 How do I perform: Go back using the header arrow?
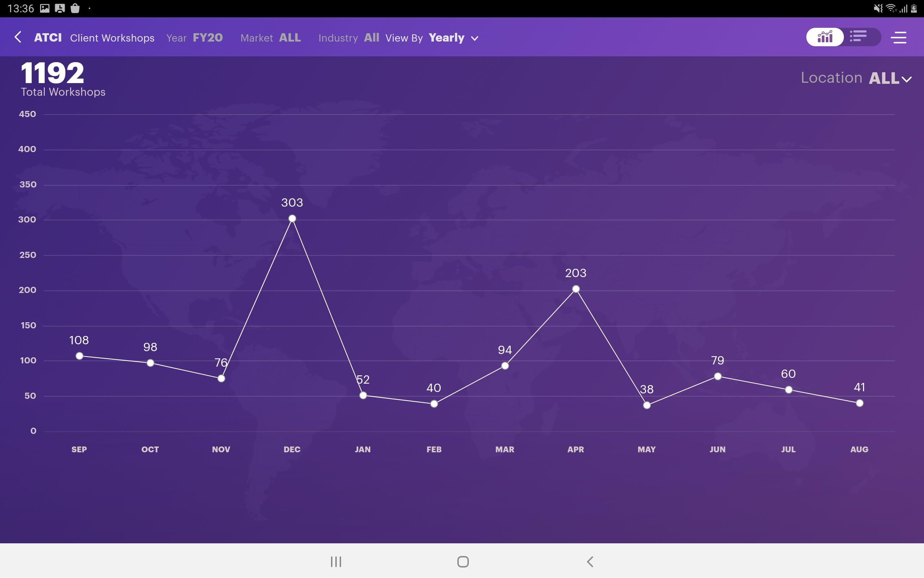18,37
